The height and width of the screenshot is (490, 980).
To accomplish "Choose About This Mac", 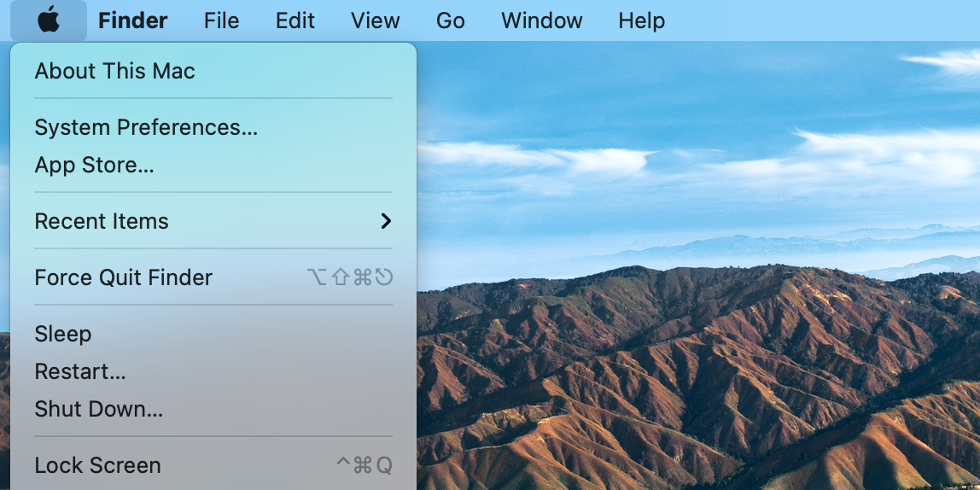I will [x=114, y=71].
